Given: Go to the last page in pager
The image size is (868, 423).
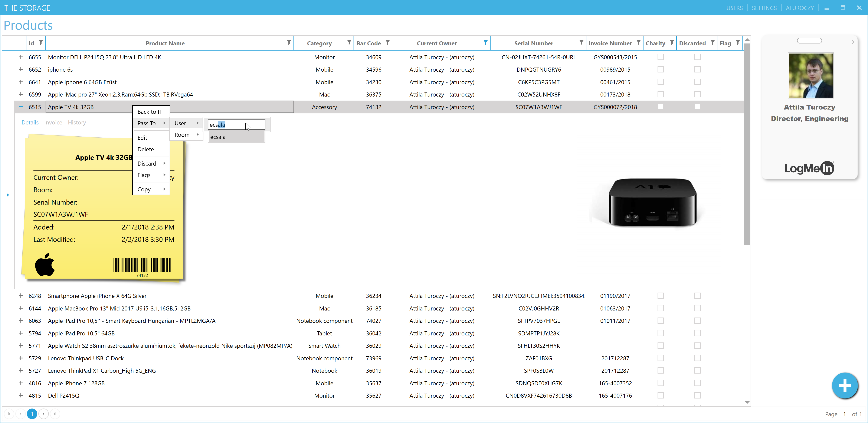Looking at the screenshot, I should (55, 414).
